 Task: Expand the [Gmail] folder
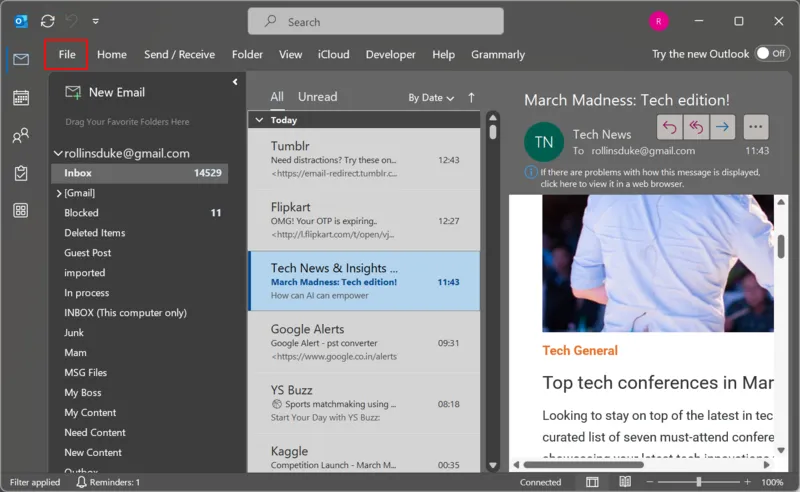59,193
